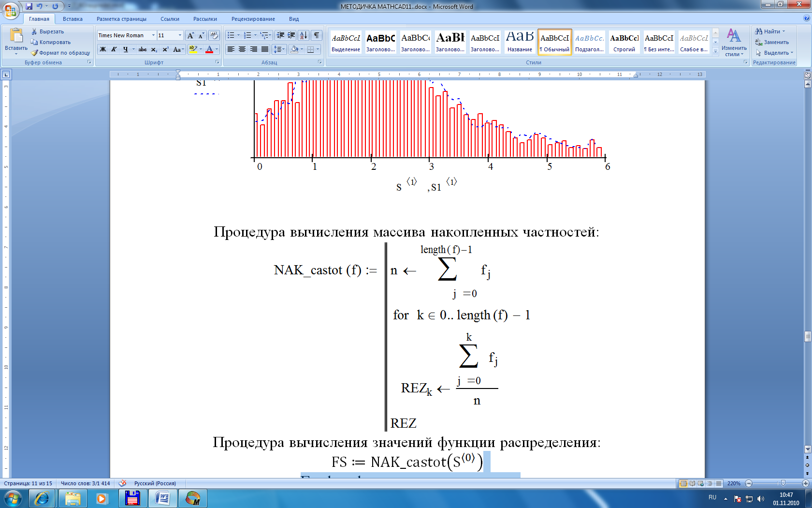Shrink font size with the smaller A icon
The height and width of the screenshot is (508, 812).
click(201, 35)
